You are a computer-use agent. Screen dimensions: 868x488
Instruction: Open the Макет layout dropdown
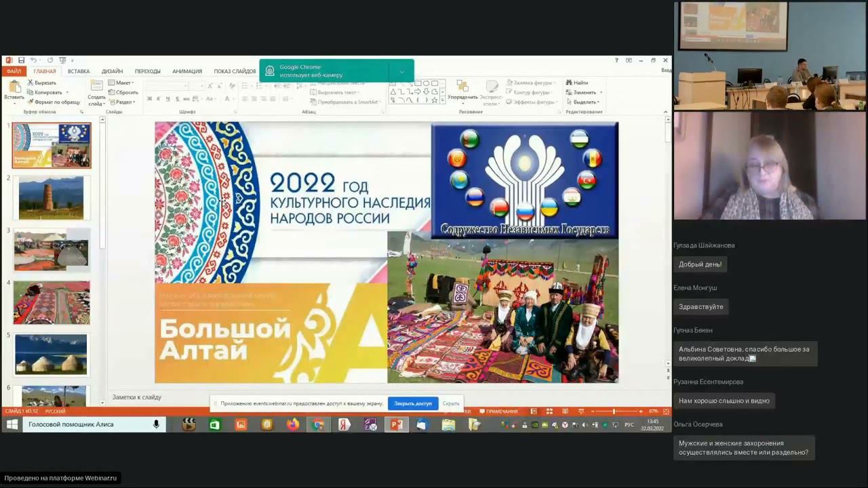(x=121, y=83)
